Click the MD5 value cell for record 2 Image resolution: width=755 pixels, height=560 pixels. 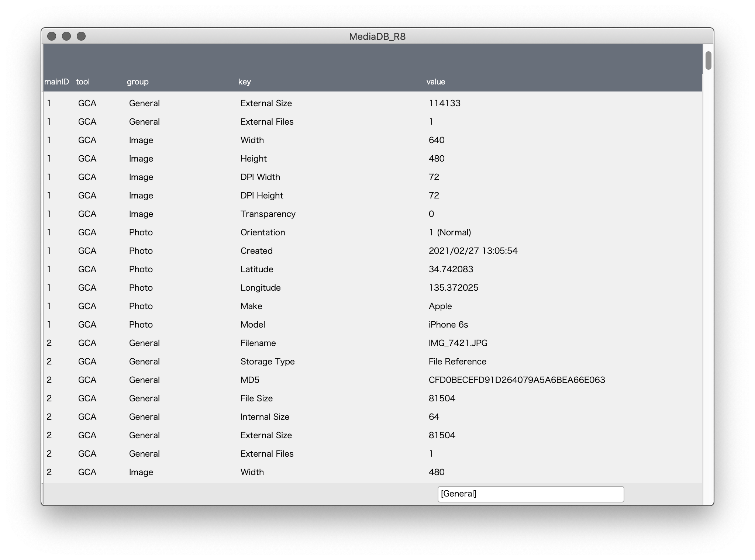tap(517, 380)
